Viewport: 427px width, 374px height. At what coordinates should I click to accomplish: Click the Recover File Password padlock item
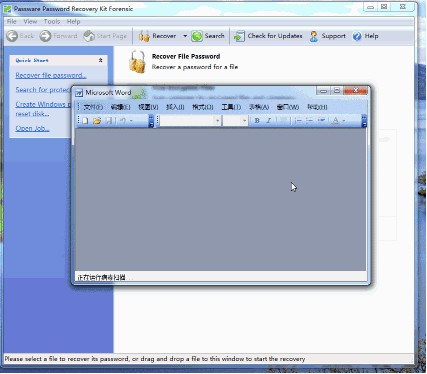click(137, 62)
